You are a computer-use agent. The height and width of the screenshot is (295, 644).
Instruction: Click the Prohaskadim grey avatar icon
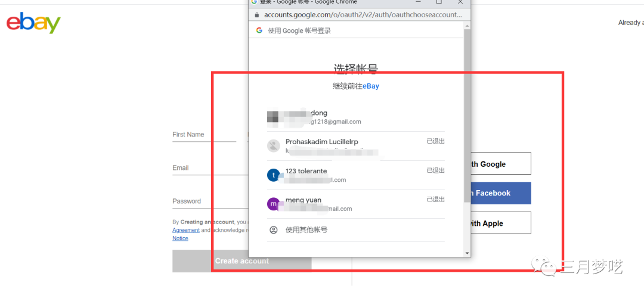(x=274, y=145)
